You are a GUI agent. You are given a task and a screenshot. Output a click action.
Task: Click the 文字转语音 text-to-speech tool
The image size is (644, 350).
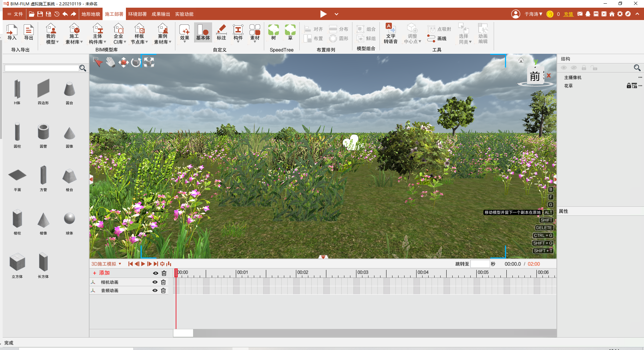coord(390,33)
